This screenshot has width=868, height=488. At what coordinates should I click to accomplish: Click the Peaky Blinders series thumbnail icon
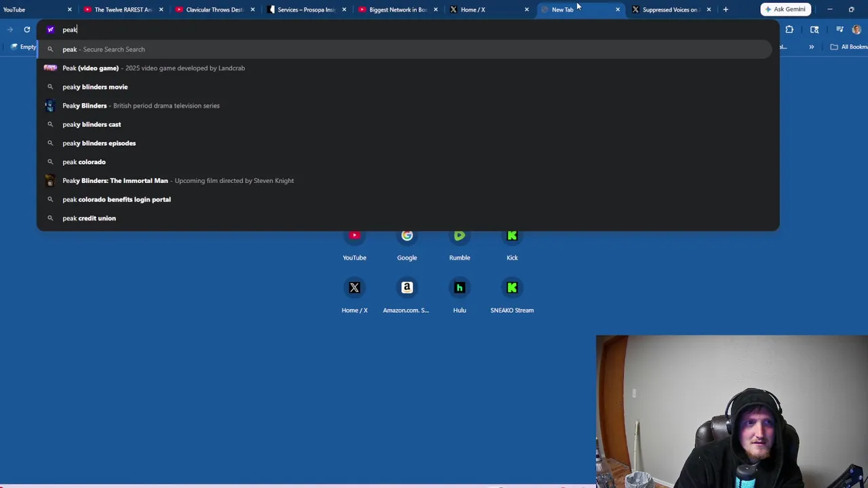point(50,106)
